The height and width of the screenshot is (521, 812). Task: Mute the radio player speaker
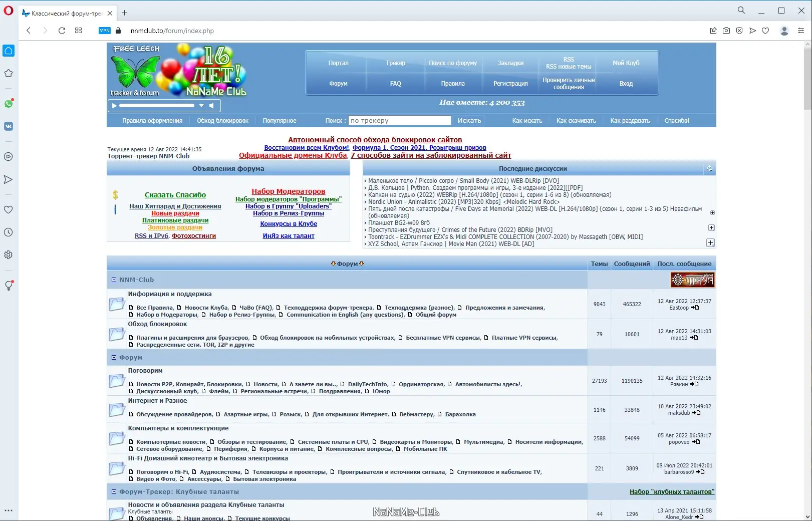212,106
